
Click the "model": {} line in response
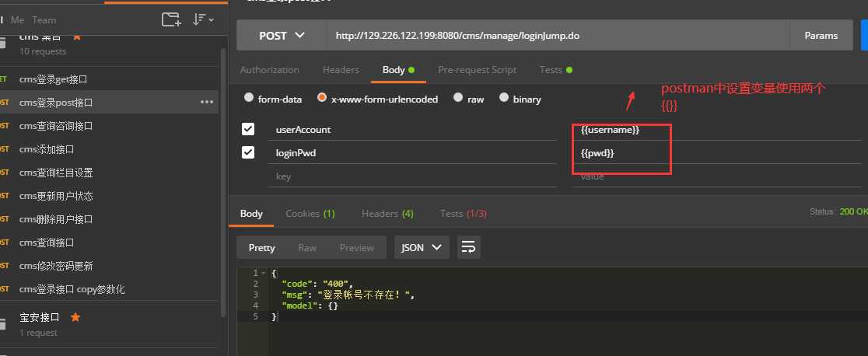pyautogui.click(x=310, y=305)
